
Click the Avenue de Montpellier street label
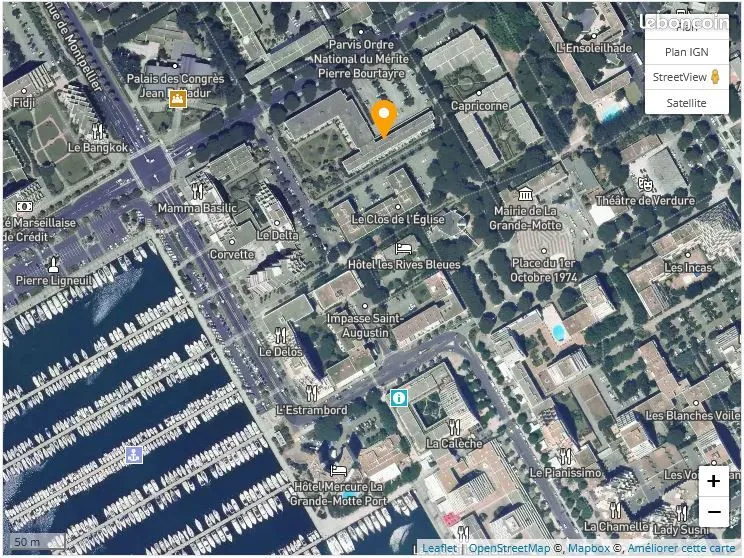point(74,46)
